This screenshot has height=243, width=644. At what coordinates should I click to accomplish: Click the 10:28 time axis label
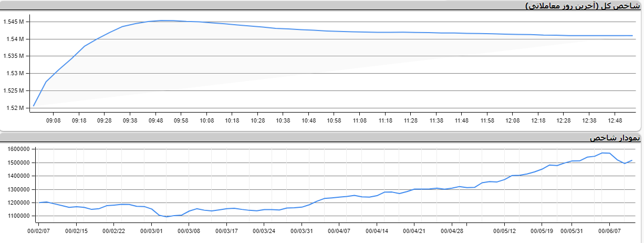click(257, 120)
